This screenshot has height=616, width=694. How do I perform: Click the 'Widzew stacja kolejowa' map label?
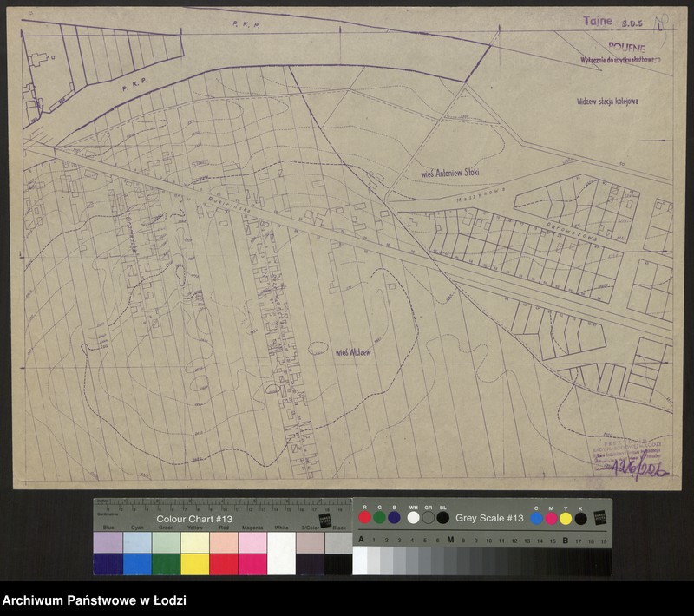click(x=607, y=102)
